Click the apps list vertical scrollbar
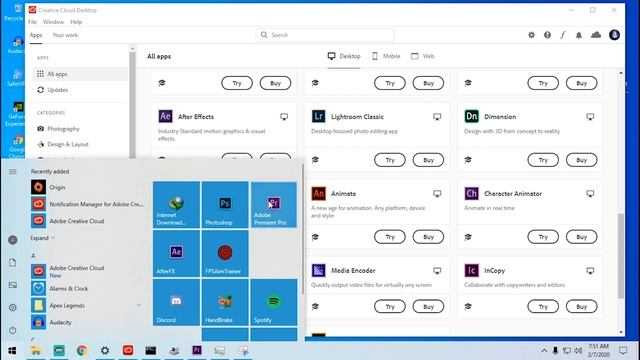Image resolution: width=640 pixels, height=360 pixels. (621, 256)
